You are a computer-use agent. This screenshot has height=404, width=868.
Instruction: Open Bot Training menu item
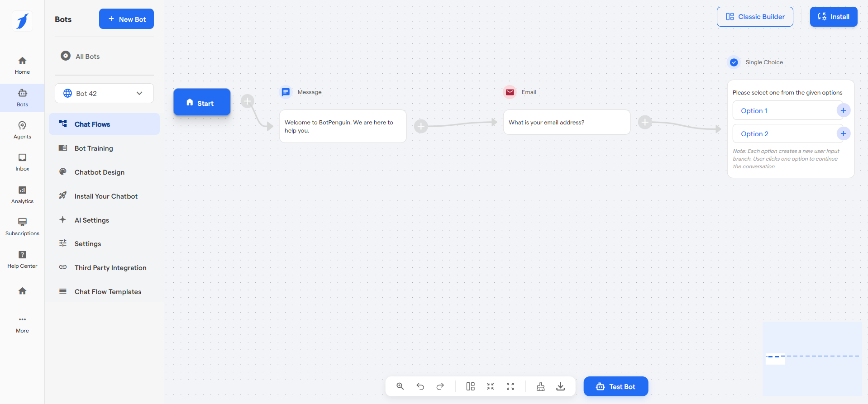pos(94,148)
